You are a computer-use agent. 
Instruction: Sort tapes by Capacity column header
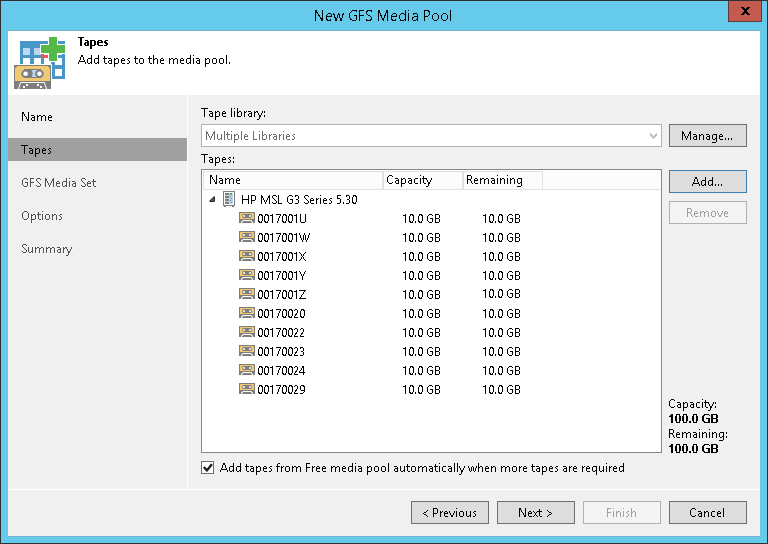click(422, 180)
